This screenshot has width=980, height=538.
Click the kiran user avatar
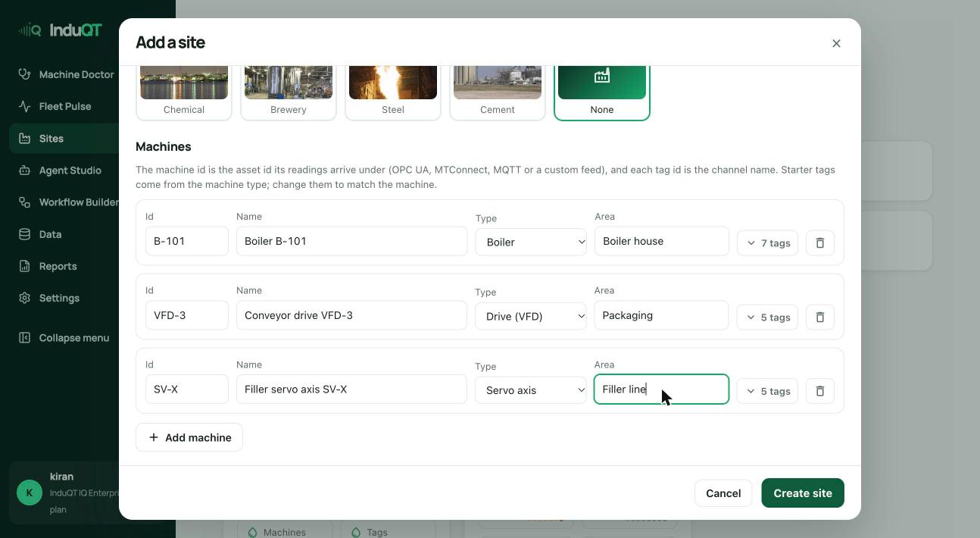[x=30, y=493]
